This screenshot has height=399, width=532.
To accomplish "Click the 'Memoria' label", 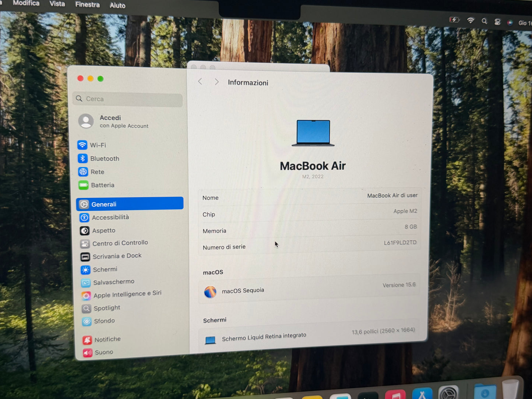I will tap(214, 231).
